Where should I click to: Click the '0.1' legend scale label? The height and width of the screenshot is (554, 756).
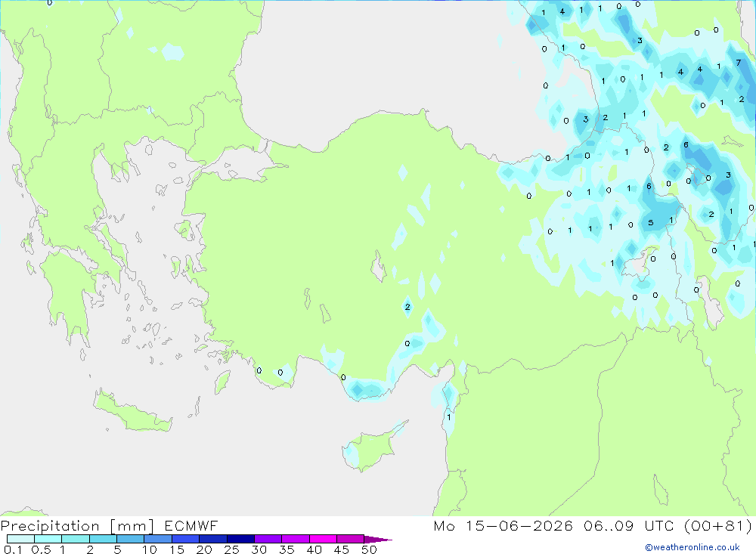click(13, 549)
